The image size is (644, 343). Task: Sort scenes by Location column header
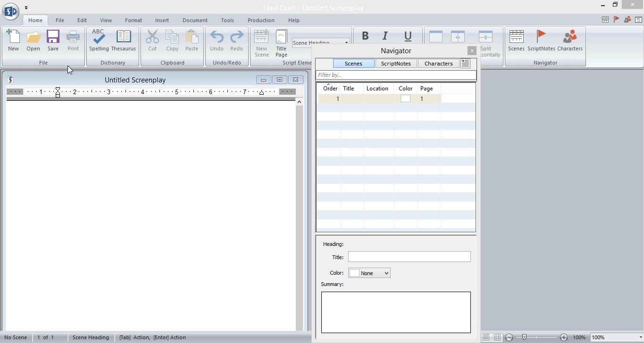click(379, 88)
